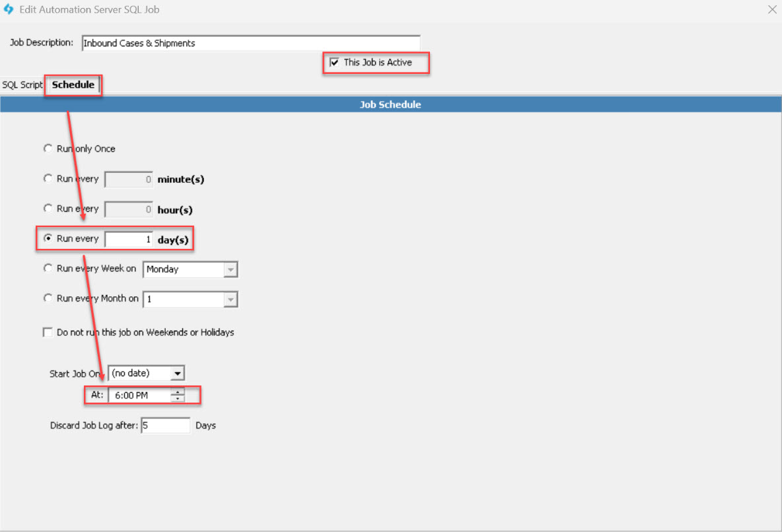Click the Job Description text field
The width and height of the screenshot is (782, 532).
coord(250,44)
